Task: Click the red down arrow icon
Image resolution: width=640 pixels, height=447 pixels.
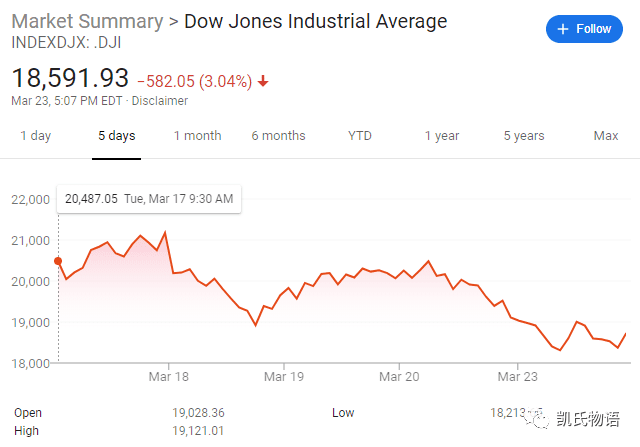Action: coord(263,81)
